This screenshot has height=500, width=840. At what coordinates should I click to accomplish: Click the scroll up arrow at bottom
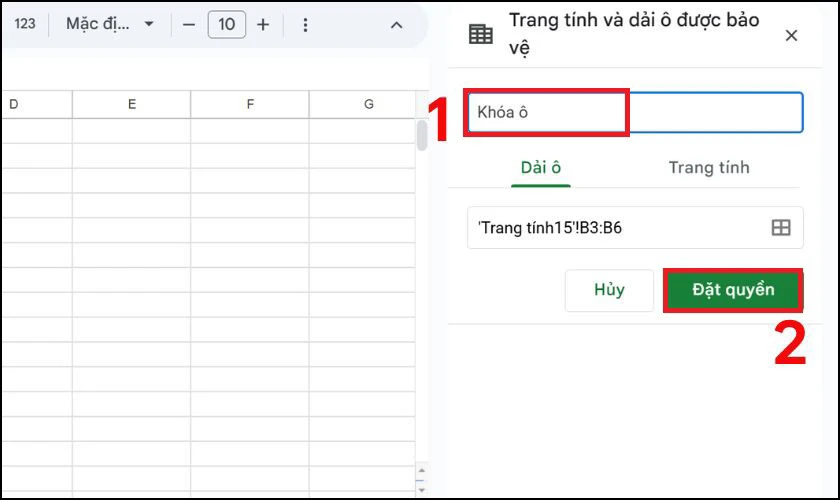pos(422,471)
